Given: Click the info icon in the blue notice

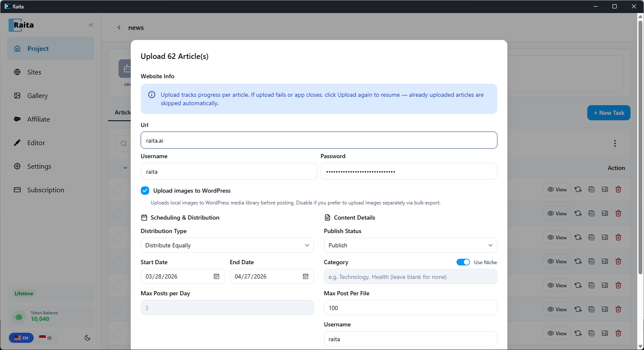Looking at the screenshot, I should (152, 95).
